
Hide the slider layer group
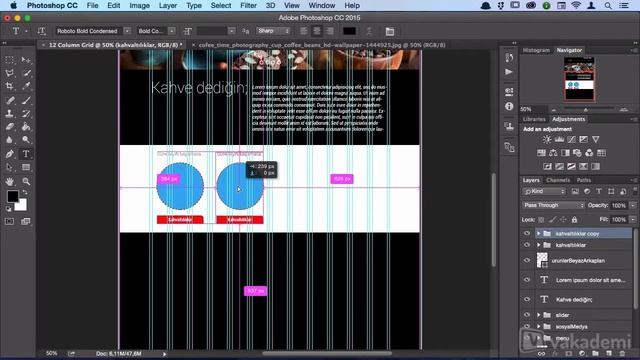point(527,315)
